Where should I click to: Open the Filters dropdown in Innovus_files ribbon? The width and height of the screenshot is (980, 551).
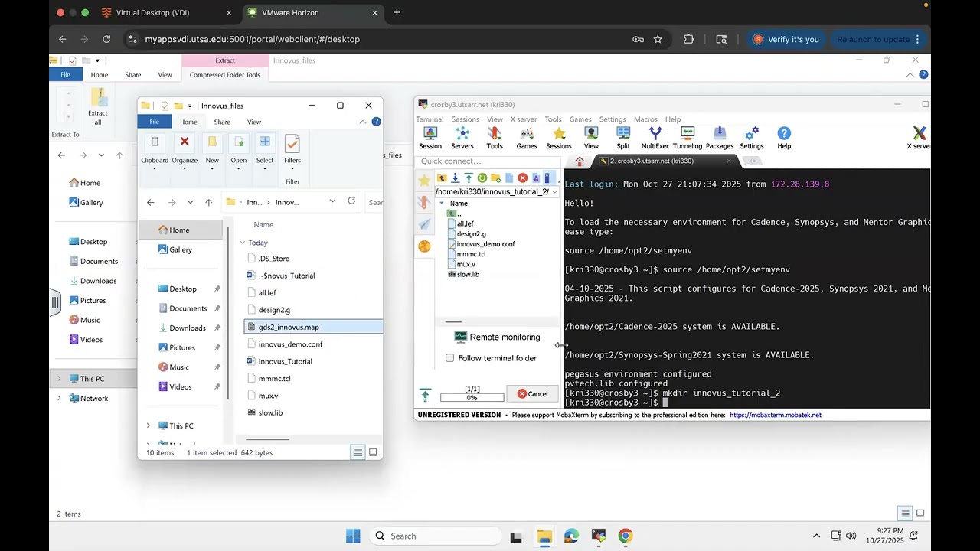coord(292,152)
